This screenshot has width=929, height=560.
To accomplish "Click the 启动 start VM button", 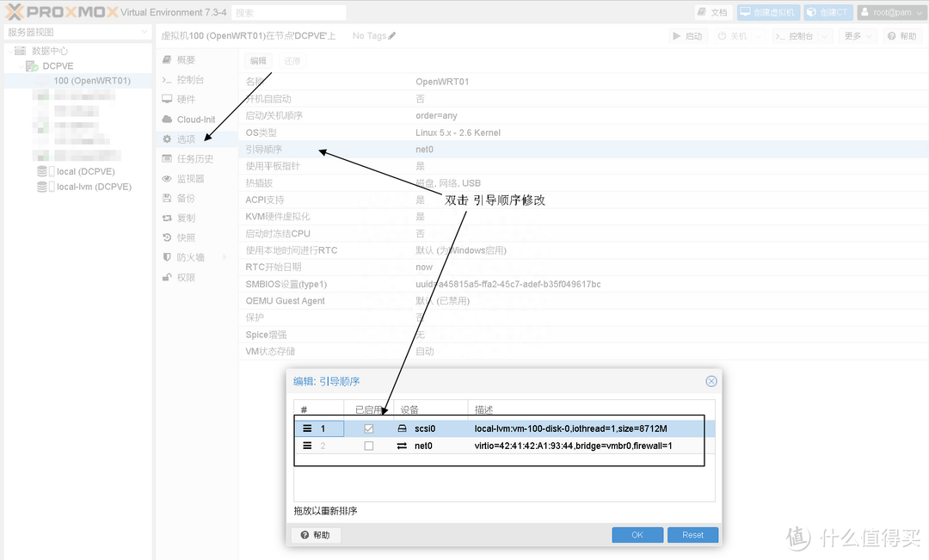I will tap(687, 36).
